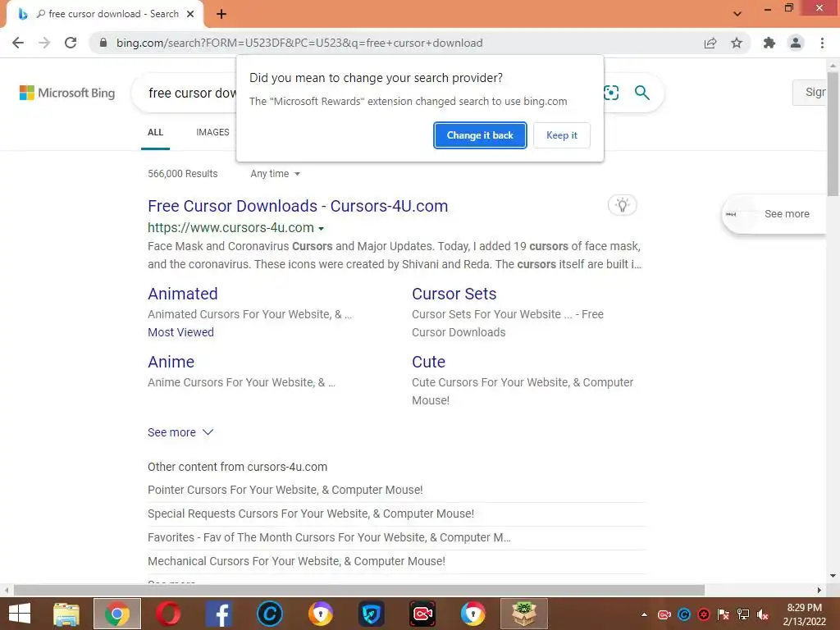
Task: Click the browser forward arrow
Action: [x=44, y=43]
